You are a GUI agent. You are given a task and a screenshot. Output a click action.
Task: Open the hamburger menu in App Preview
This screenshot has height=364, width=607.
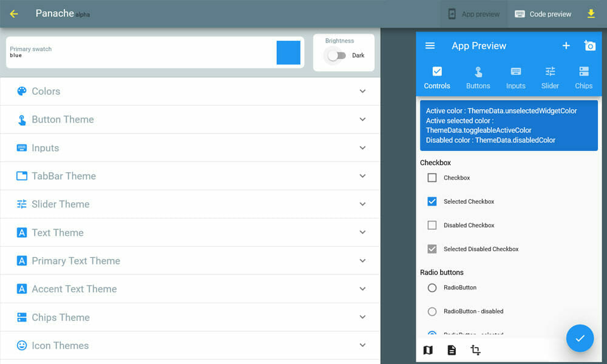430,45
